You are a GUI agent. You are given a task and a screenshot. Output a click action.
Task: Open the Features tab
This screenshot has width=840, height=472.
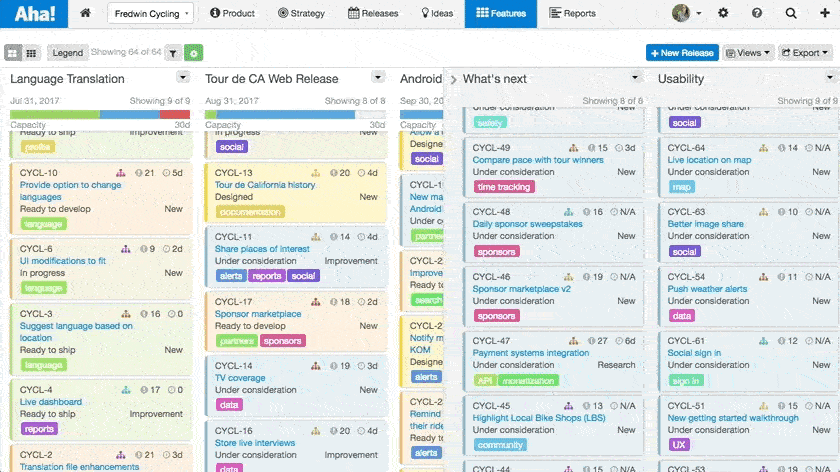[501, 13]
